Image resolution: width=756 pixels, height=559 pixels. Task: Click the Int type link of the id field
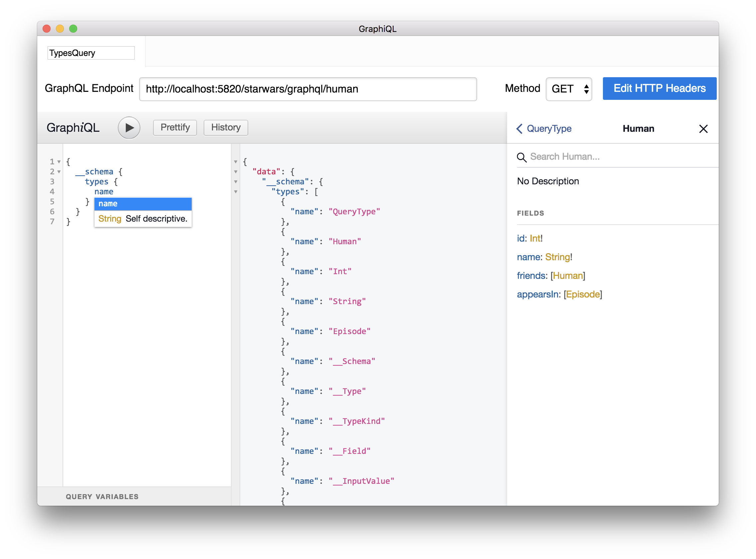(x=535, y=238)
